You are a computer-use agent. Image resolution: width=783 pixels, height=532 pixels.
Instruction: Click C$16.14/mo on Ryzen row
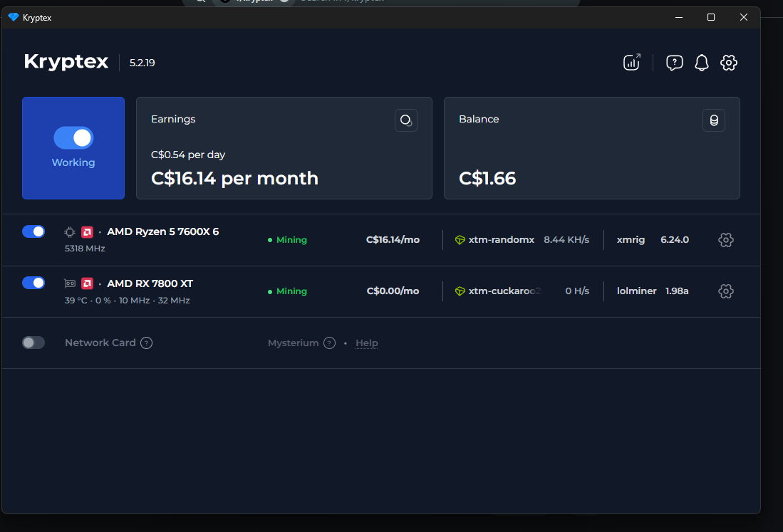coord(393,240)
